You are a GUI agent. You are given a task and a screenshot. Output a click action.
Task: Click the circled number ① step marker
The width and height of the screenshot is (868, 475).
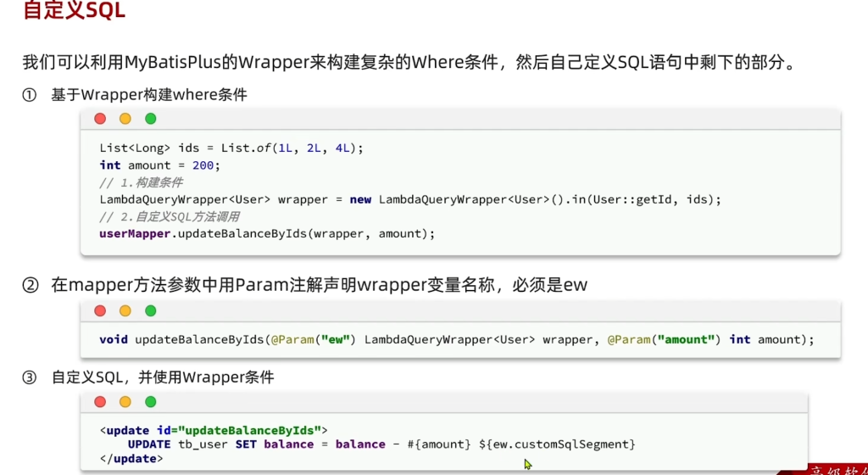[30, 95]
